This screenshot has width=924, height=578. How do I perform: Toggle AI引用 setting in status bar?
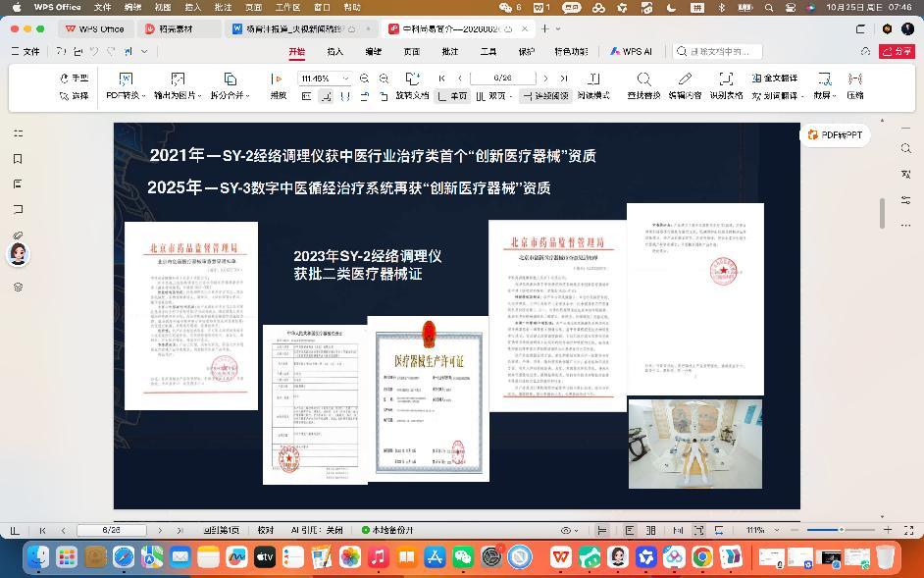317,530
